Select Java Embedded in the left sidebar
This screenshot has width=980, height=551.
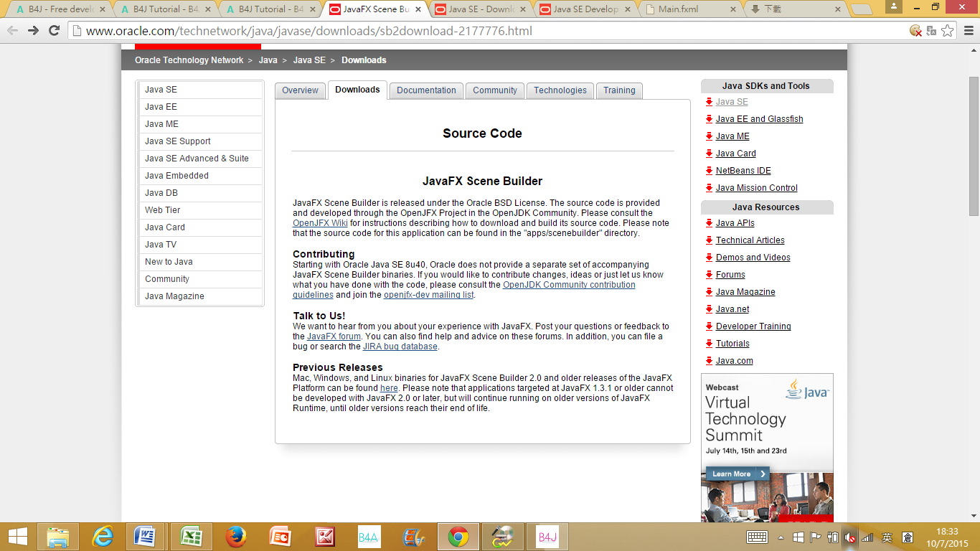pyautogui.click(x=176, y=175)
